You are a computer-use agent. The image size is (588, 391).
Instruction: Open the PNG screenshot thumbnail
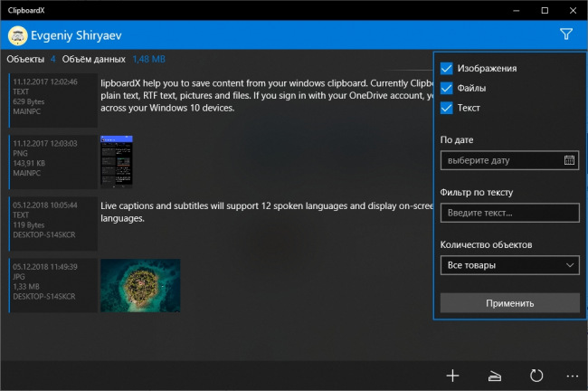click(117, 162)
